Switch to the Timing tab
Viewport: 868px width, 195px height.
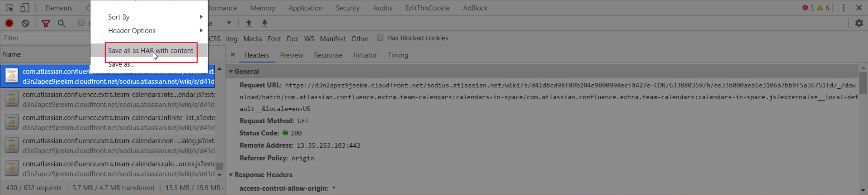[398, 55]
